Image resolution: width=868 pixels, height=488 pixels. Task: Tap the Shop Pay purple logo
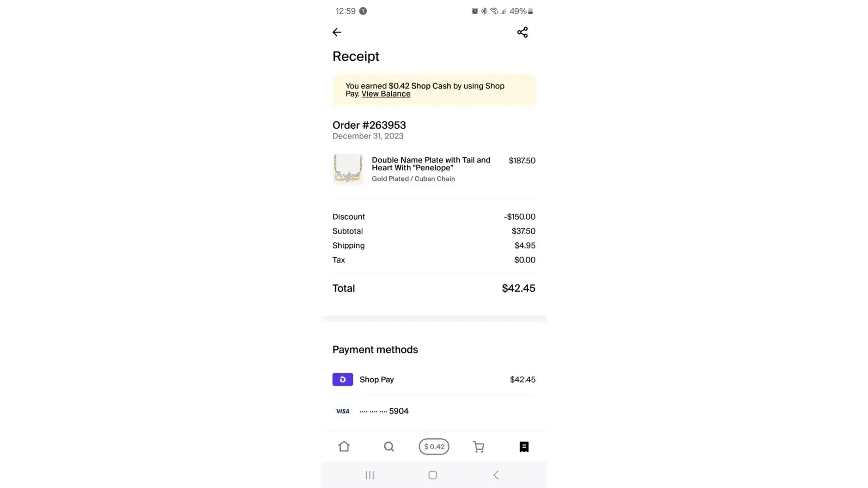343,380
